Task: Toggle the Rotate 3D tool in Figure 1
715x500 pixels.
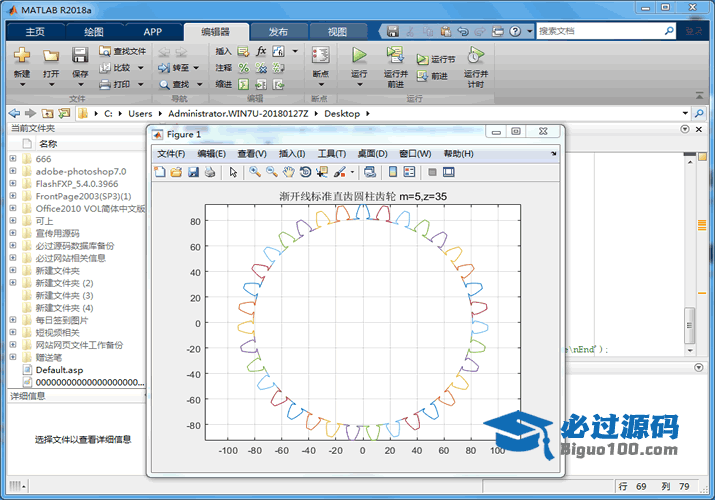Action: point(306,172)
